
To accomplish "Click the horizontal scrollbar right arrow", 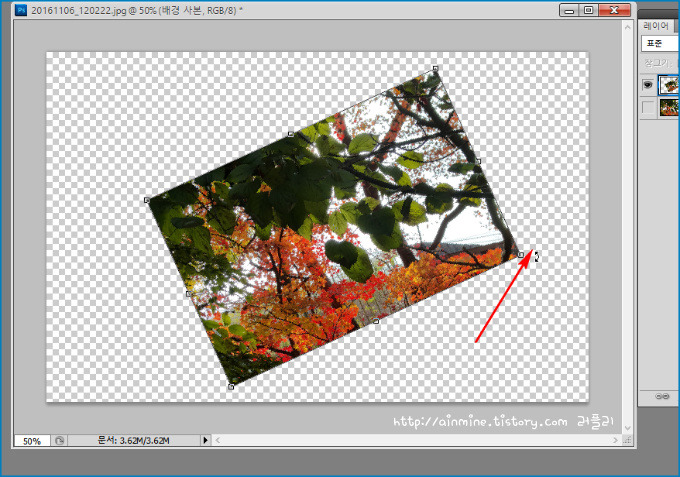I will click(x=615, y=441).
